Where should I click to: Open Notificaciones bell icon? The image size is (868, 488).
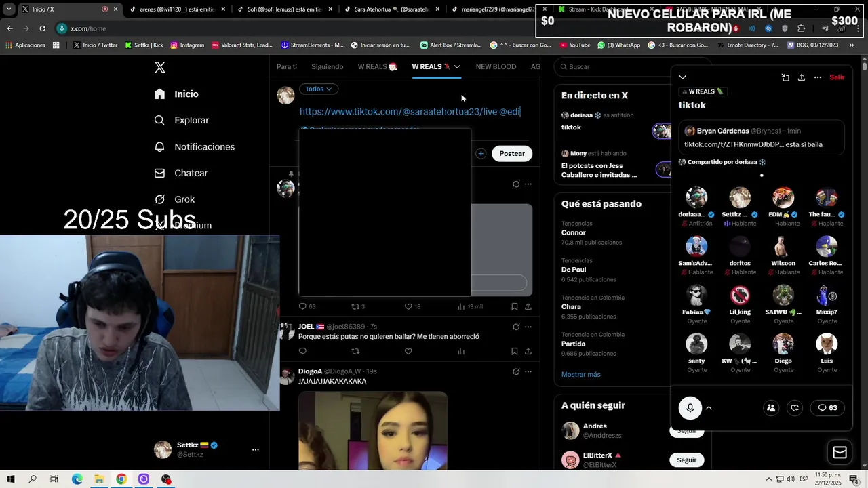159,146
